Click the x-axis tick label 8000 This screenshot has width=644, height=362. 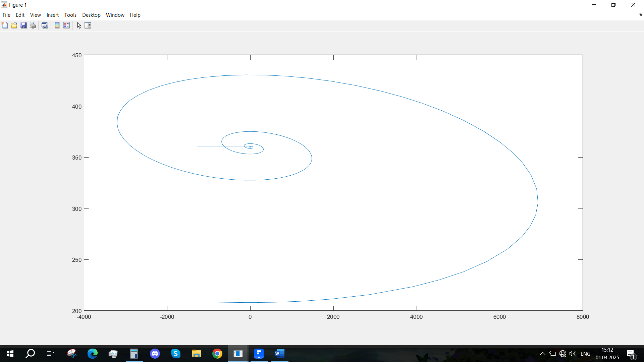coord(583,317)
